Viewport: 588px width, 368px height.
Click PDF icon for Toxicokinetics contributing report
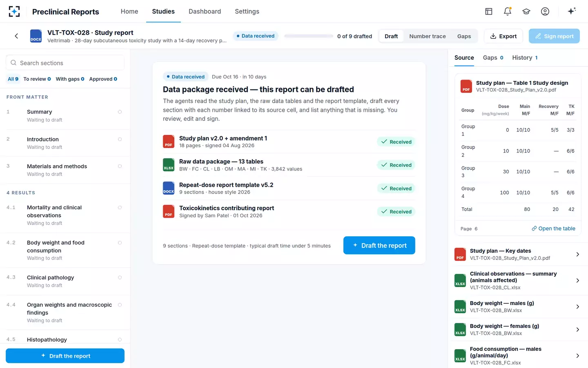(x=169, y=211)
